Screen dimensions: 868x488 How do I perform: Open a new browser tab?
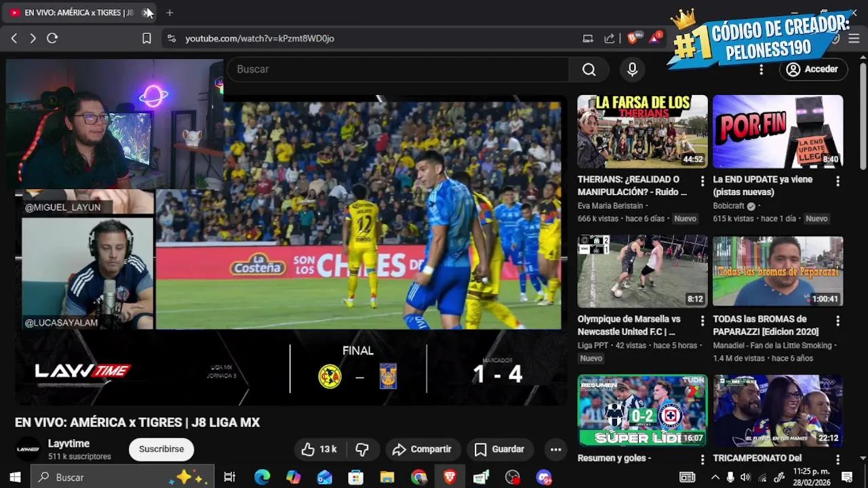coord(170,12)
